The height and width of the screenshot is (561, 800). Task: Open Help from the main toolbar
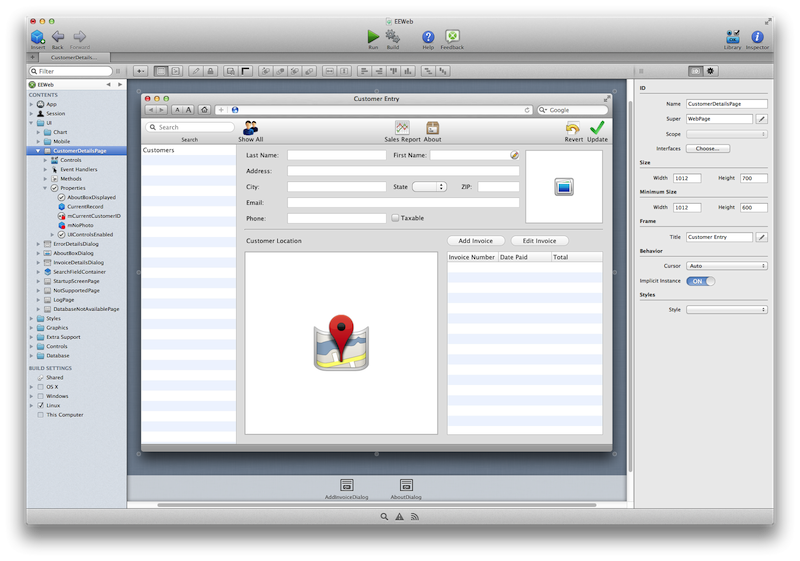point(428,37)
